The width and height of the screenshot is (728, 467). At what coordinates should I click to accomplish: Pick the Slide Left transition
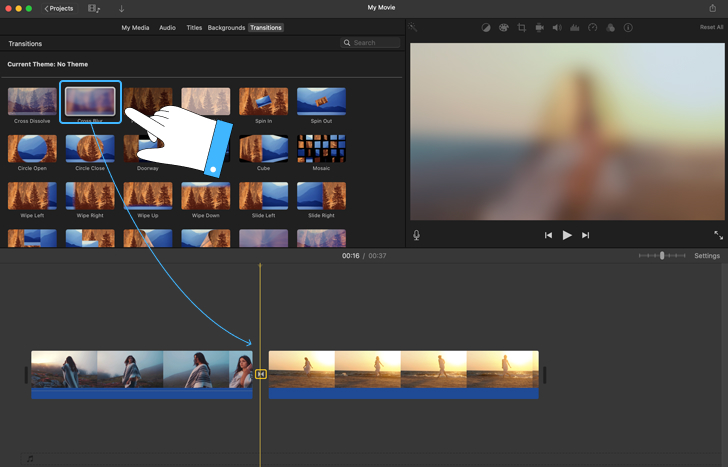click(x=263, y=196)
